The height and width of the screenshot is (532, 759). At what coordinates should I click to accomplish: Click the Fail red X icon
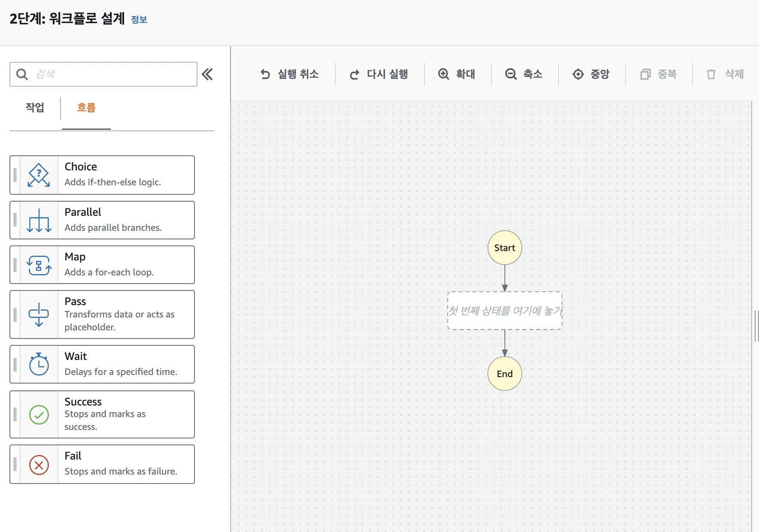click(39, 465)
